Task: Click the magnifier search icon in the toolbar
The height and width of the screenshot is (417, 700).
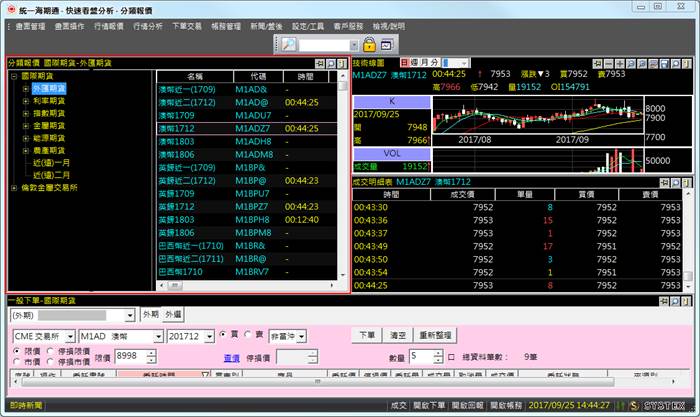Action: point(289,45)
